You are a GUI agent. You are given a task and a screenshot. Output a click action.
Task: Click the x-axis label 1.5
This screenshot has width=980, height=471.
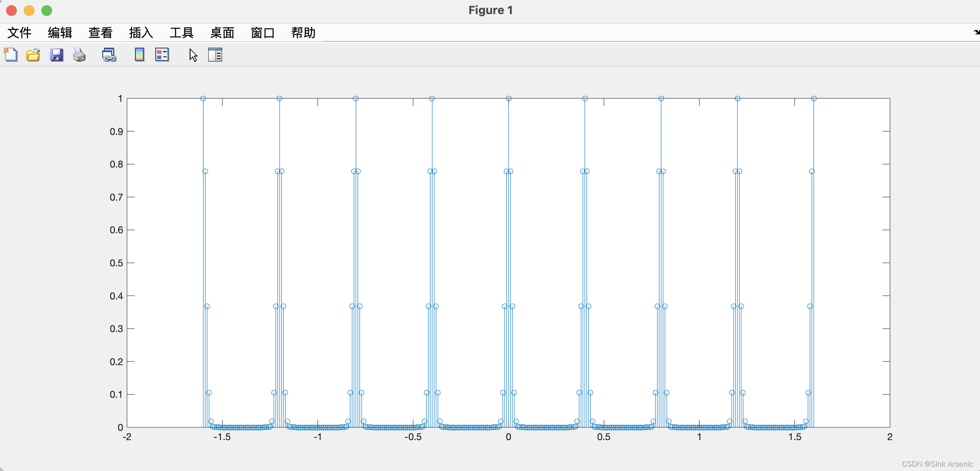pyautogui.click(x=795, y=437)
